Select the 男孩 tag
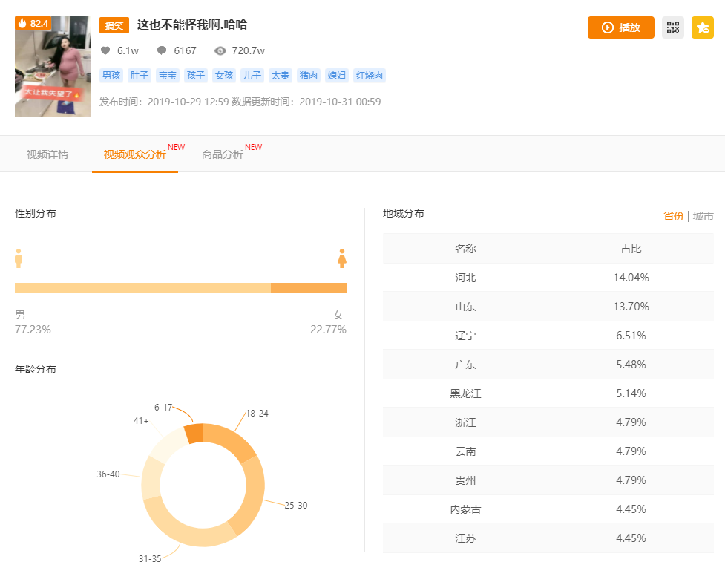 111,76
